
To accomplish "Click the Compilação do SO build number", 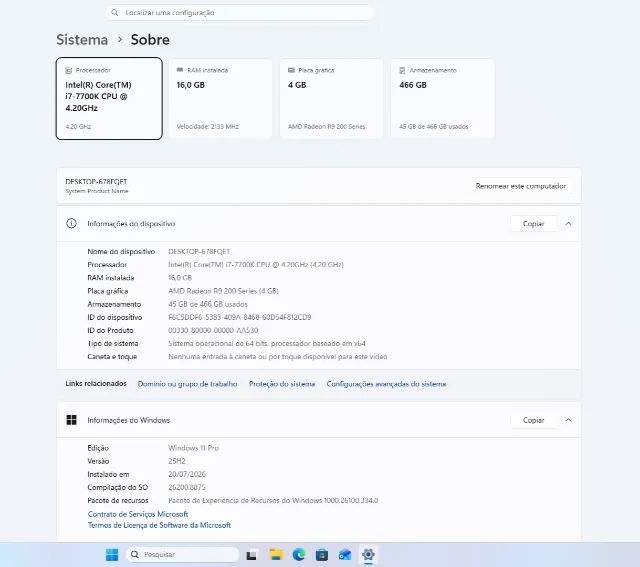I will (187, 487).
